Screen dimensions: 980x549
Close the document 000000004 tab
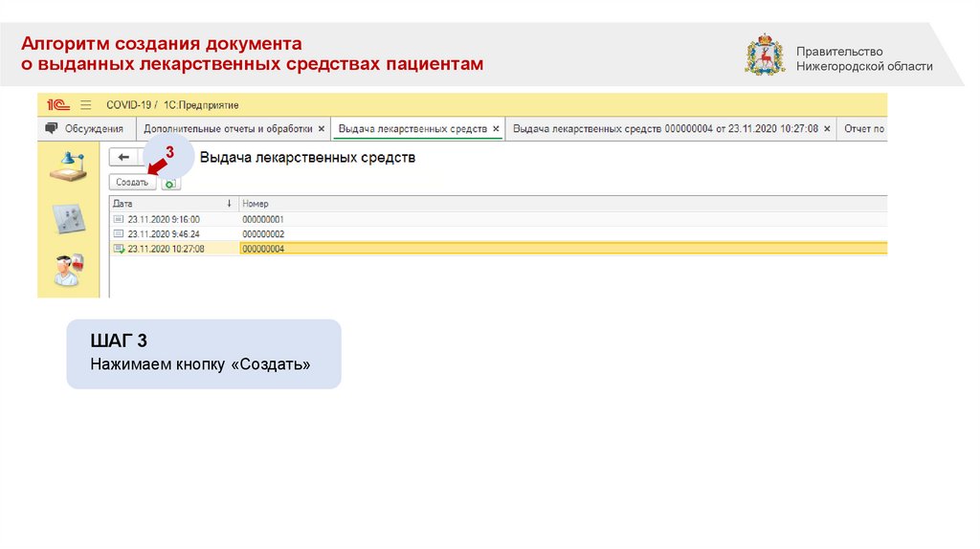click(x=827, y=129)
